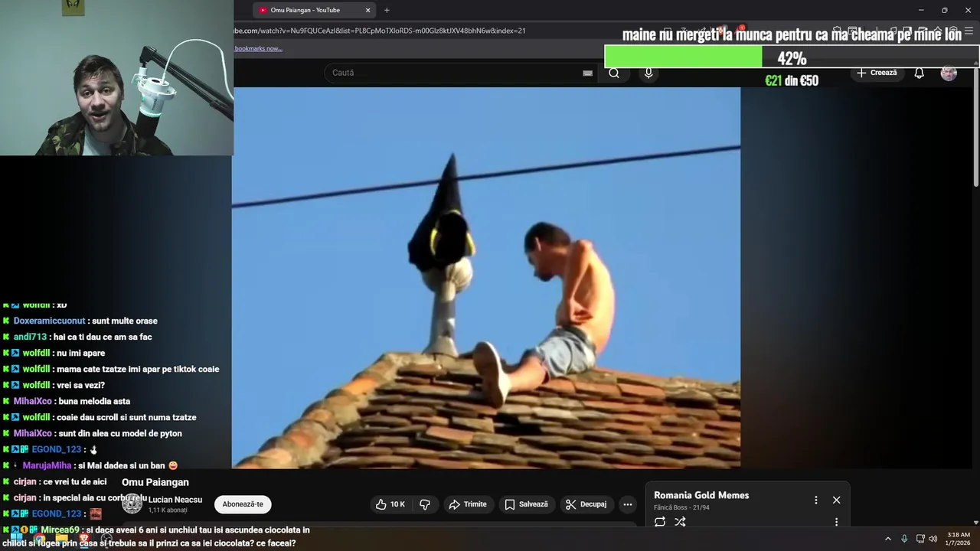Click the Creează create button
This screenshot has height=551, width=980.
click(x=877, y=73)
